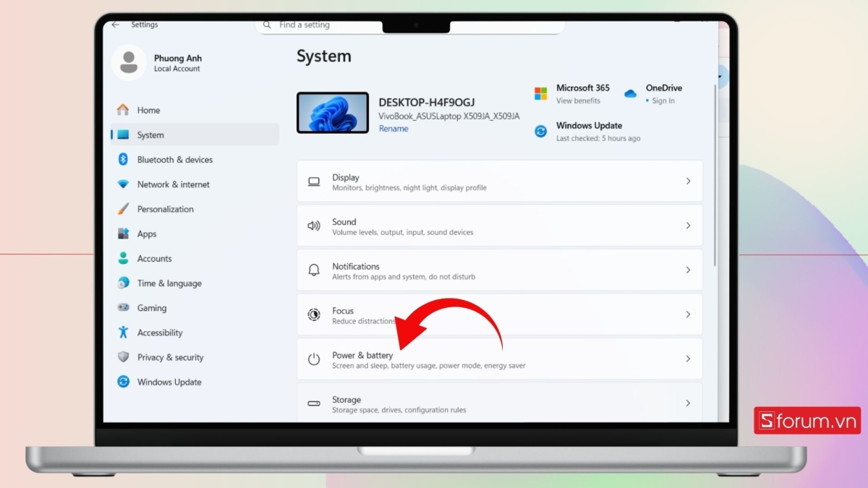This screenshot has width=868, height=488.
Task: Click 'VivoBook_ASUSLaptop X509JA_X509JA' model text
Action: pyautogui.click(x=449, y=116)
